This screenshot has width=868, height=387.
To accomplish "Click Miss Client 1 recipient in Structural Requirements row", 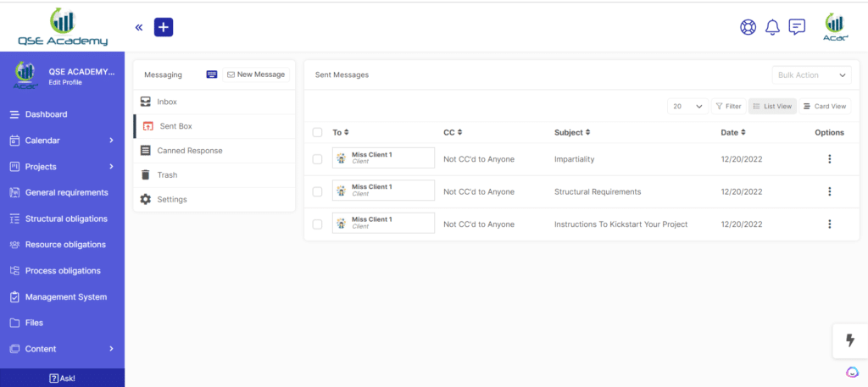I will (383, 191).
